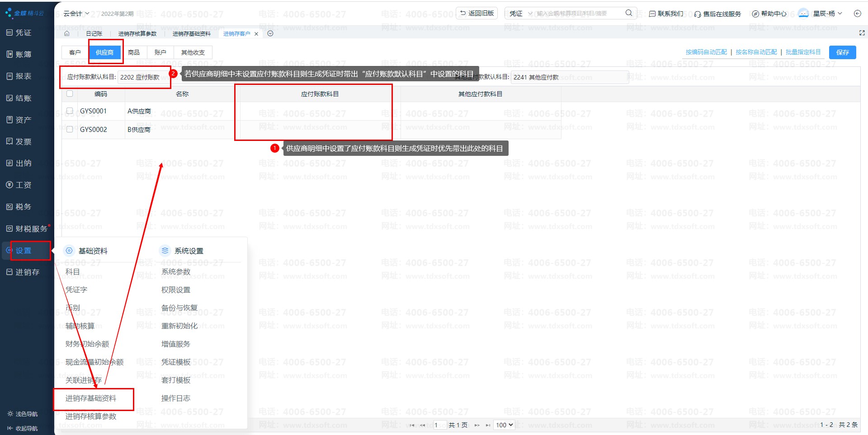Check the GYS0001 row checkbox
The width and height of the screenshot is (868, 435).
[70, 111]
